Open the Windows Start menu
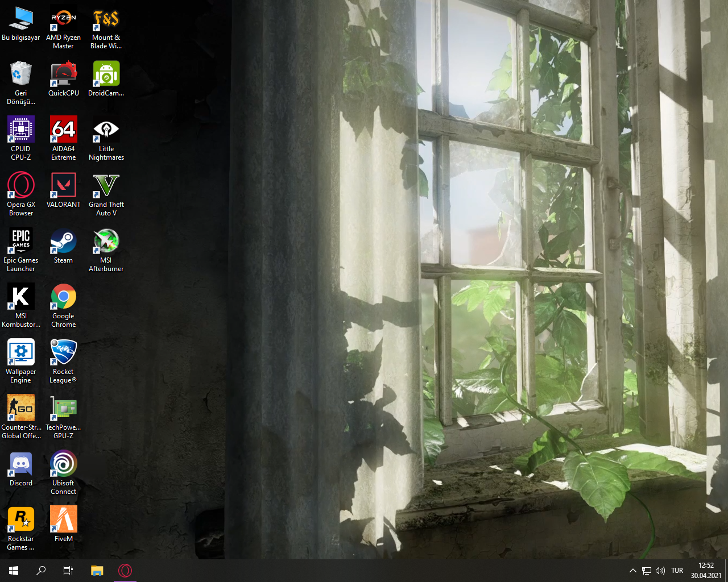 [x=14, y=571]
